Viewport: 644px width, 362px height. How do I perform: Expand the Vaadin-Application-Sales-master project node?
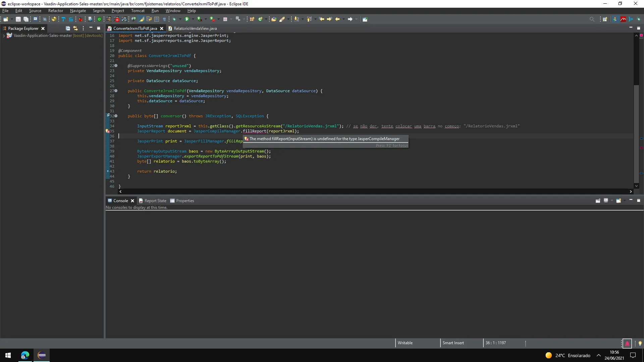(x=4, y=36)
